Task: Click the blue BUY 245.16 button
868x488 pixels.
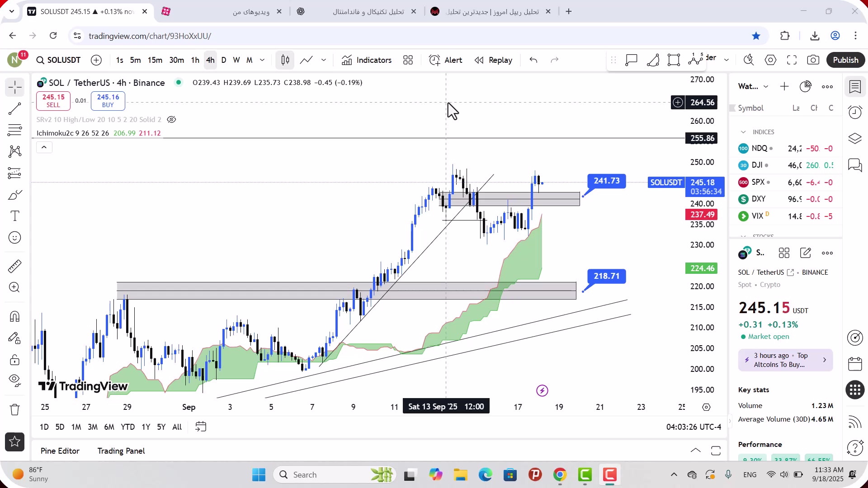Action: [108, 101]
